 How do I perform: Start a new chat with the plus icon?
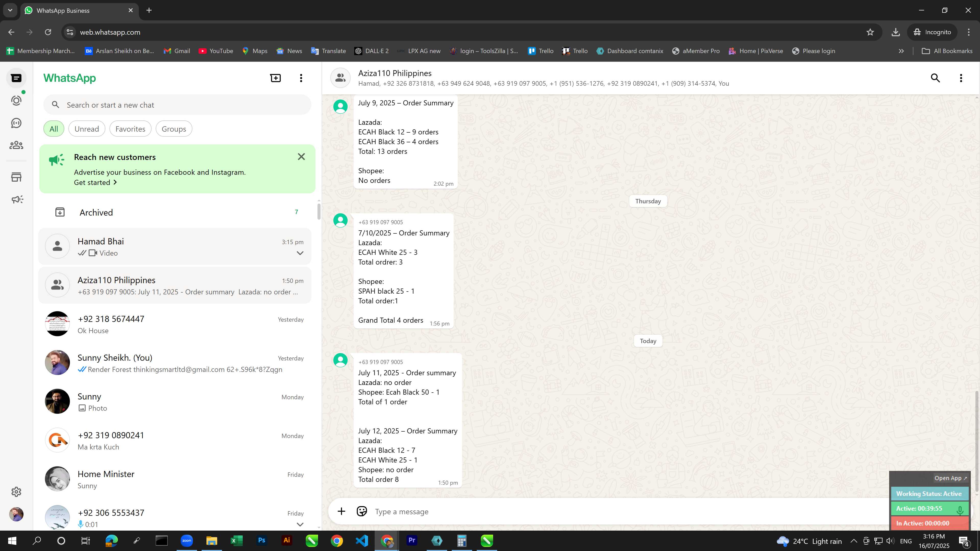275,78
